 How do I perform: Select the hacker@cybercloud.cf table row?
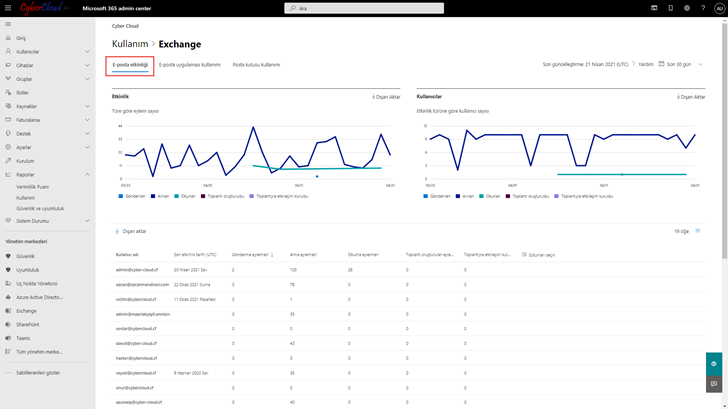point(409,358)
